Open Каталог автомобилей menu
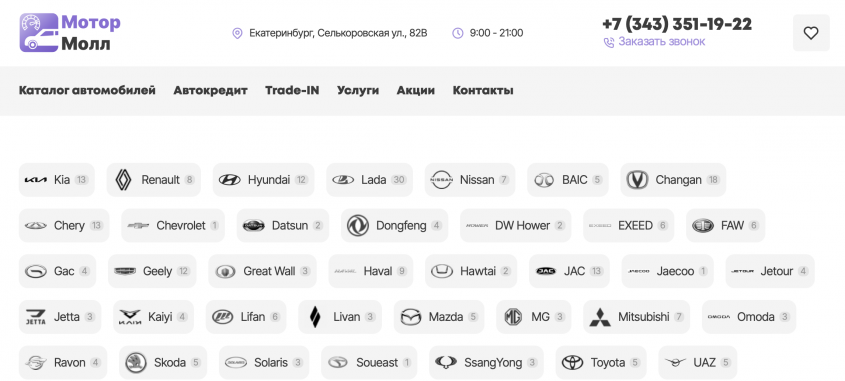This screenshot has height=381, width=845. pyautogui.click(x=87, y=91)
